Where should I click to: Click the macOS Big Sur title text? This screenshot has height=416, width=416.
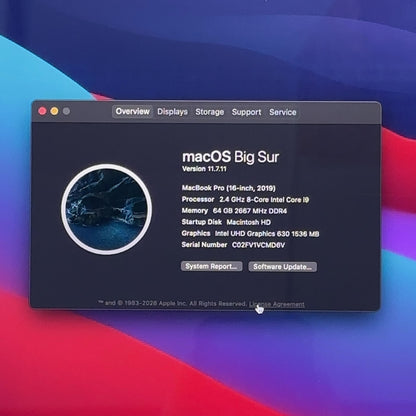click(x=230, y=157)
